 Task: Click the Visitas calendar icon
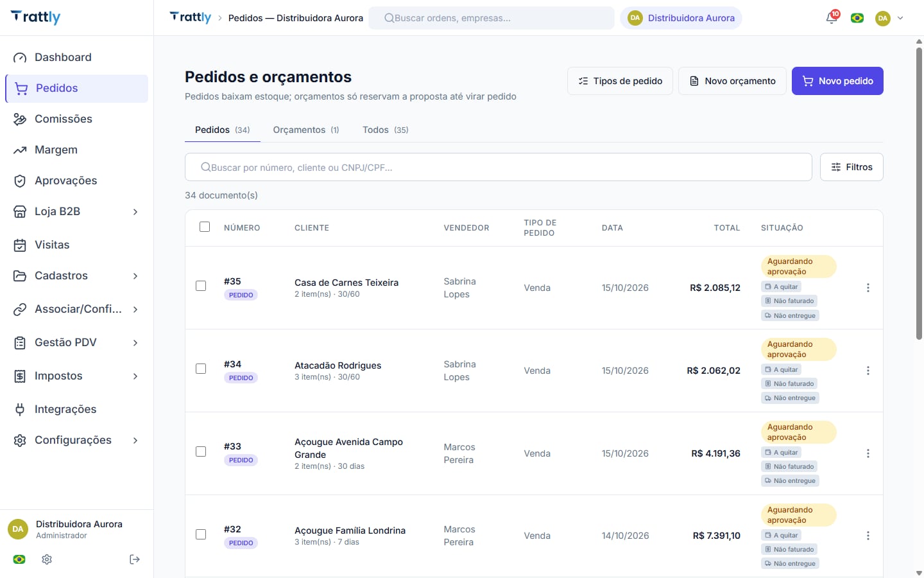click(20, 245)
